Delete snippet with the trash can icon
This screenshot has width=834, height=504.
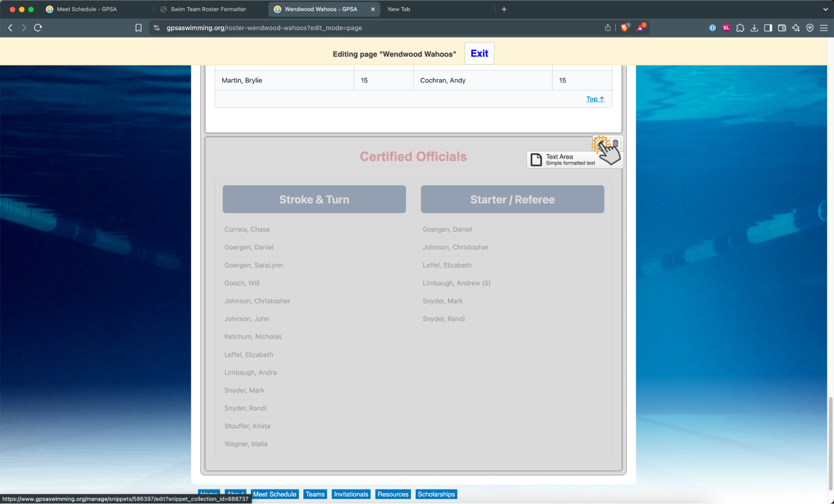click(x=615, y=143)
